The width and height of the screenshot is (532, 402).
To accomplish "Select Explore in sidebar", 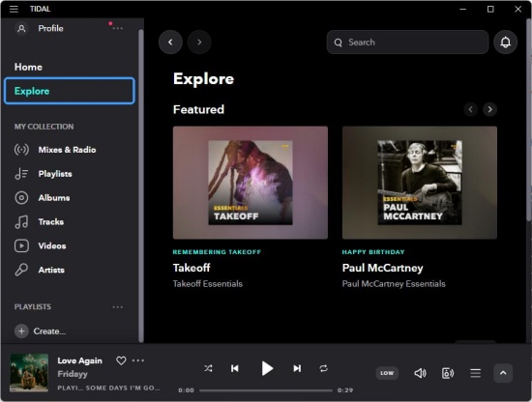I will (70, 91).
